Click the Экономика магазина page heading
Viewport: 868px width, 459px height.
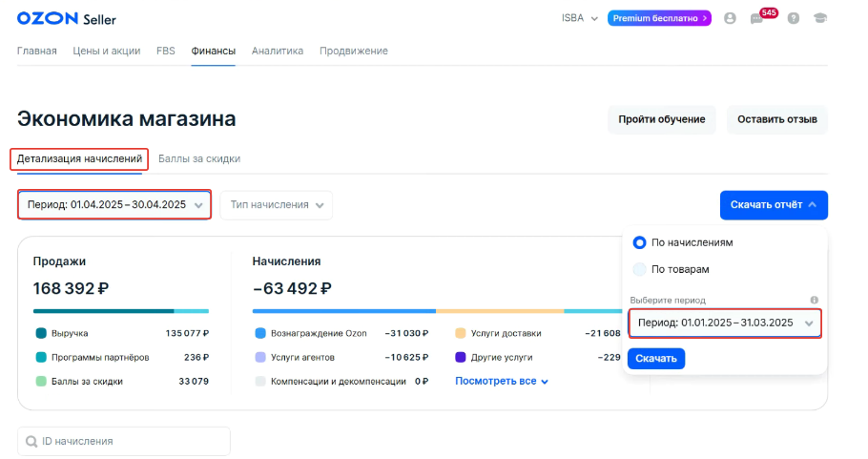(126, 119)
